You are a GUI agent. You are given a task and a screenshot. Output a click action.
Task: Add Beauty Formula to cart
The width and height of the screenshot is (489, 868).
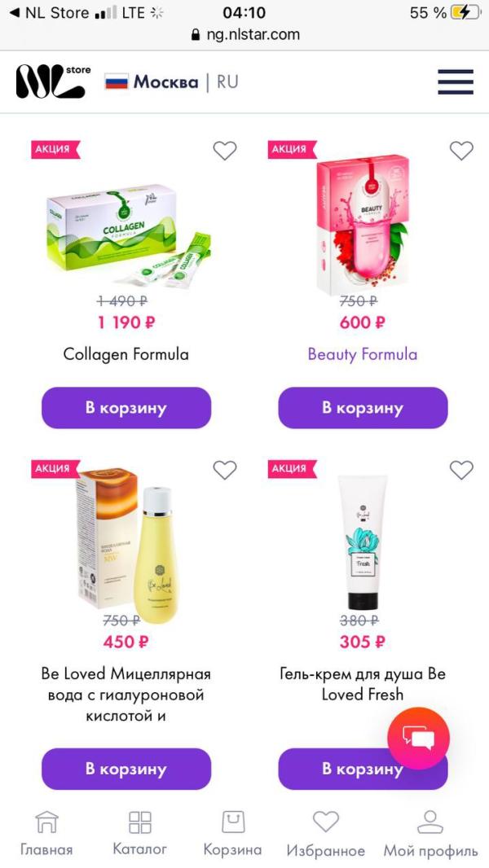(x=363, y=408)
